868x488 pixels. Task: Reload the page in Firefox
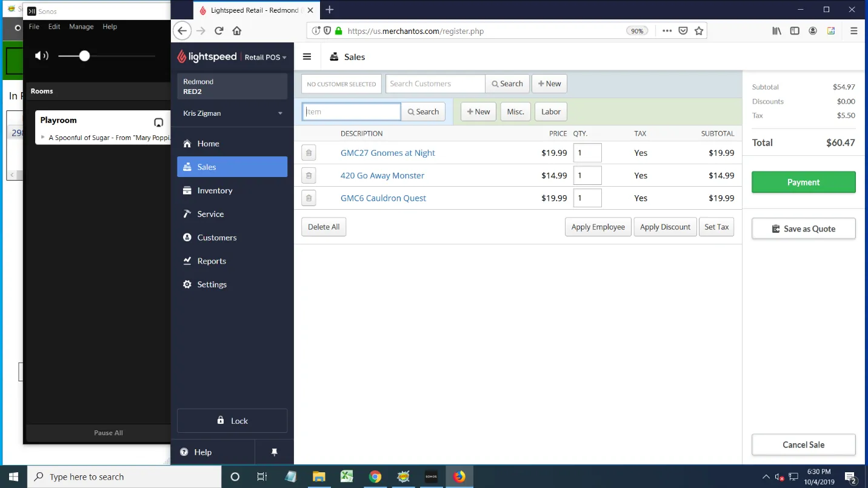pos(219,31)
